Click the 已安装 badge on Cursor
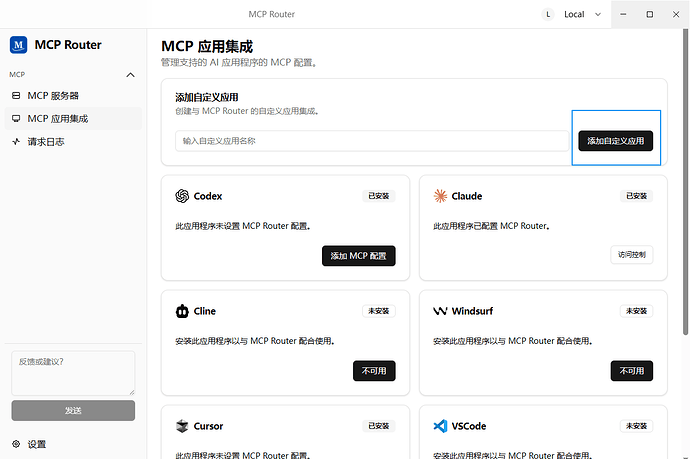The width and height of the screenshot is (690, 459). tap(378, 426)
